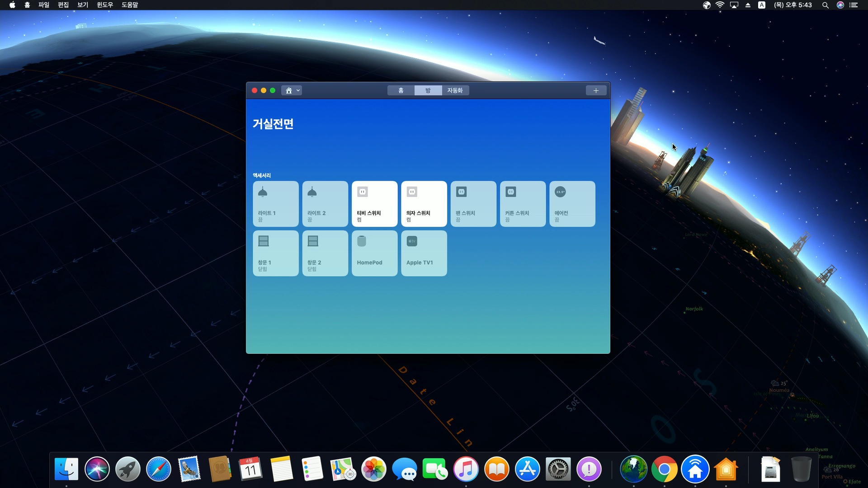
Task: Click the 에어컨 temperature icon
Action: 560,192
